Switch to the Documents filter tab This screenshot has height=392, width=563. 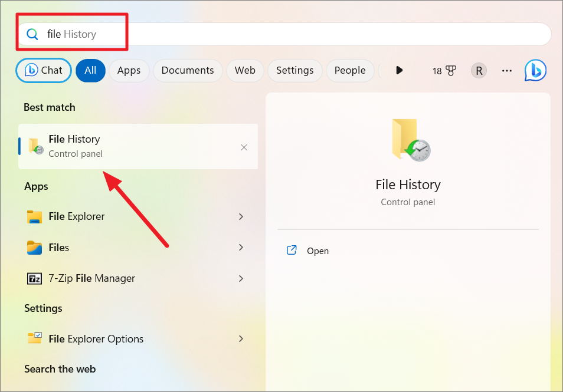188,70
